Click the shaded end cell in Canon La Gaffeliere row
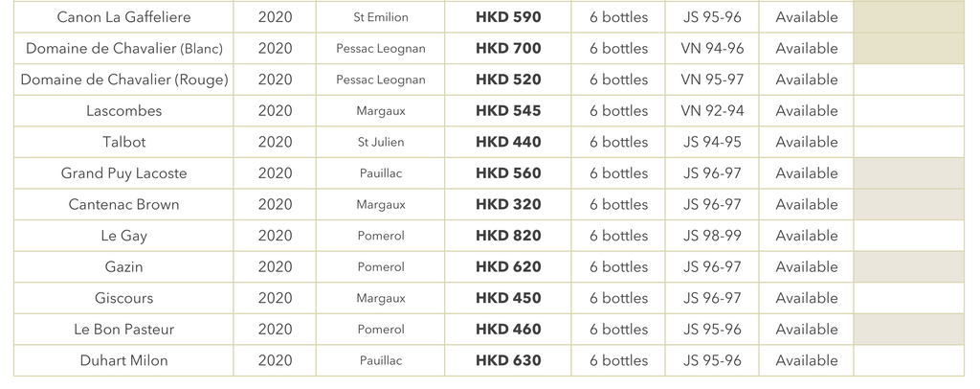Image resolution: width=980 pixels, height=389 pixels. click(x=908, y=17)
